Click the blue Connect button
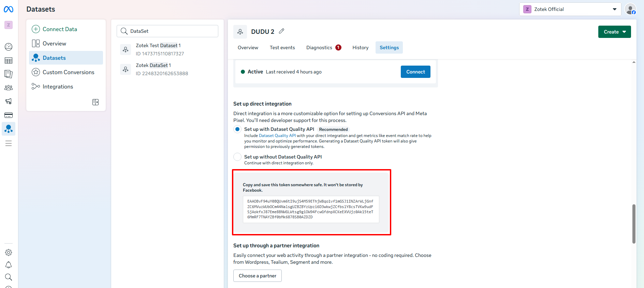Image resolution: width=644 pixels, height=288 pixels. (415, 72)
